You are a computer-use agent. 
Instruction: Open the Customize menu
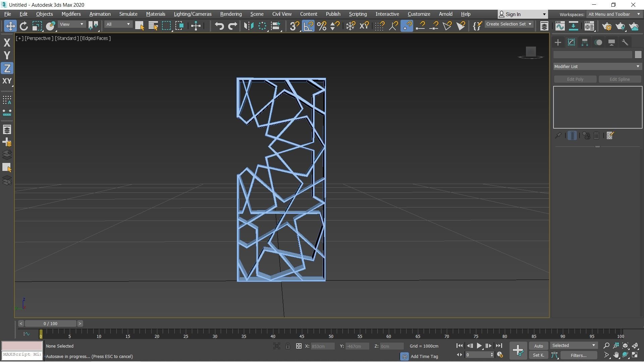[419, 14]
